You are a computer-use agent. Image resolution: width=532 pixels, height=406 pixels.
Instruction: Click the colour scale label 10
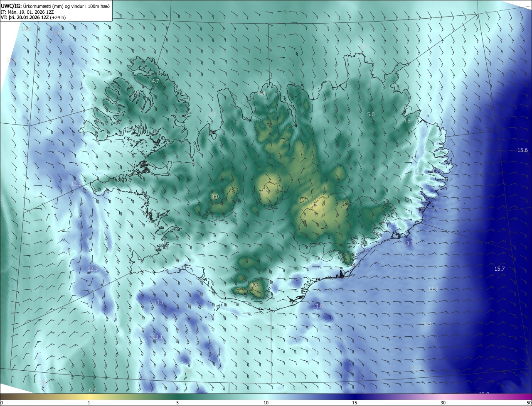click(266, 403)
